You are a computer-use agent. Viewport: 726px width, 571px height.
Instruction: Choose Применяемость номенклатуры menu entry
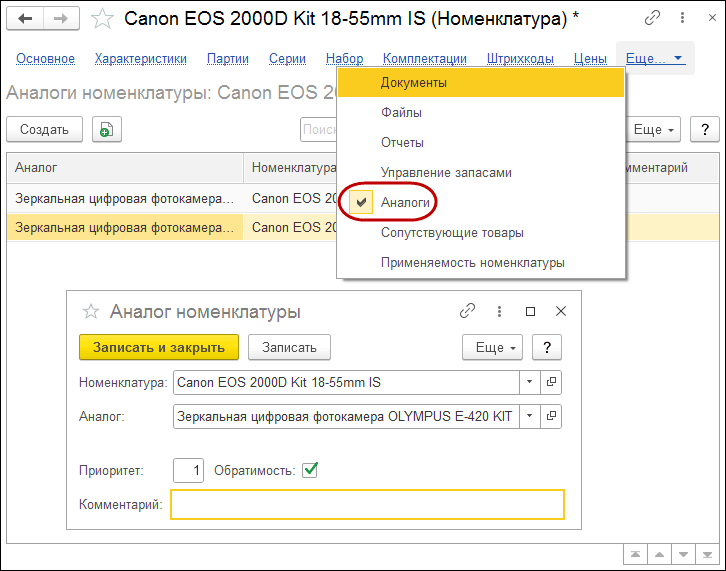pos(481,263)
